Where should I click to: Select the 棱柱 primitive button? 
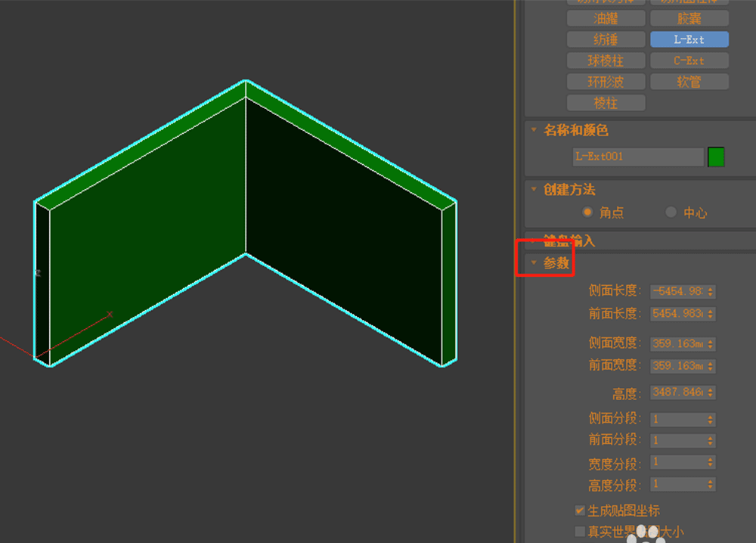606,103
